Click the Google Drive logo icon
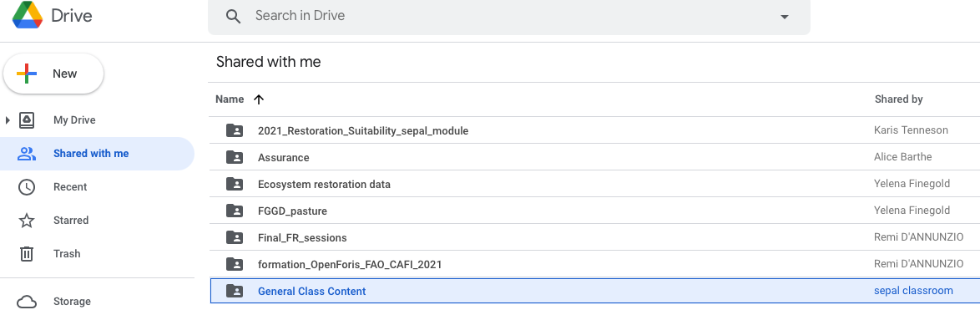The width and height of the screenshot is (980, 310). tap(28, 15)
